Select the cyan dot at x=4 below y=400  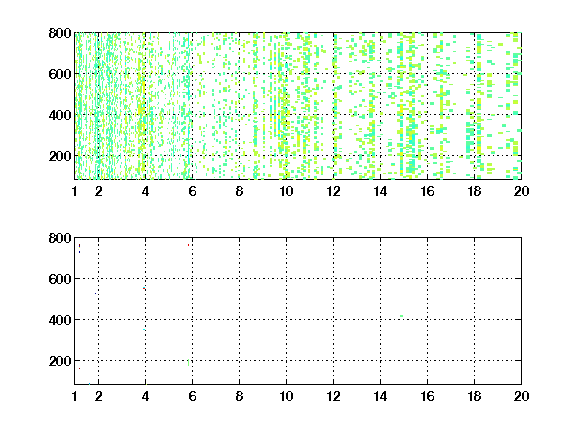coord(144,330)
